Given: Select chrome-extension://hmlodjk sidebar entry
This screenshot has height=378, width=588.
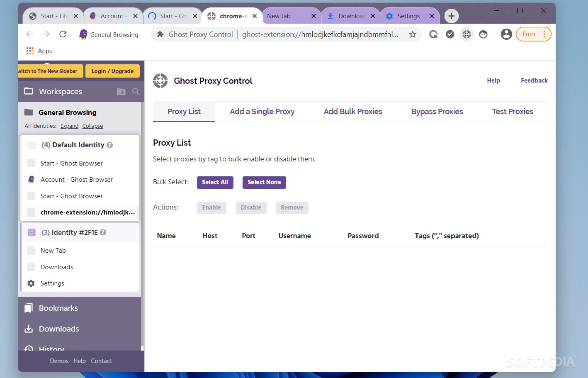Looking at the screenshot, I should pos(80,212).
